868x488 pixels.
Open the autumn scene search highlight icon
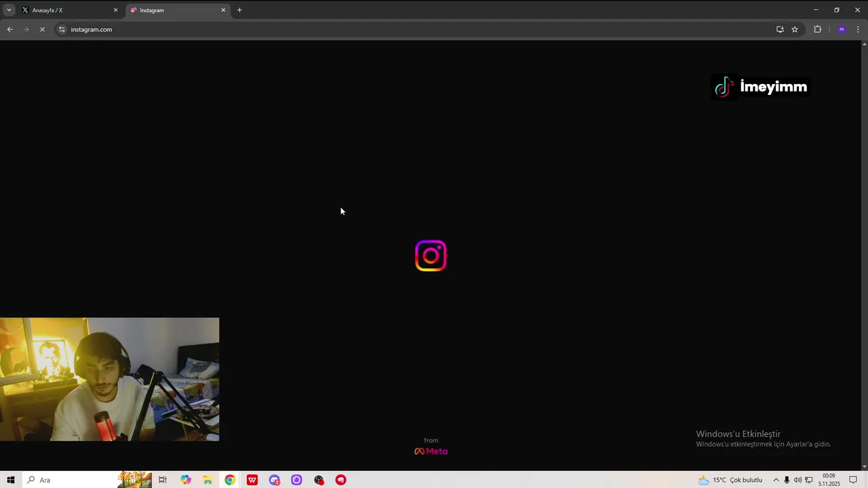[134, 479]
